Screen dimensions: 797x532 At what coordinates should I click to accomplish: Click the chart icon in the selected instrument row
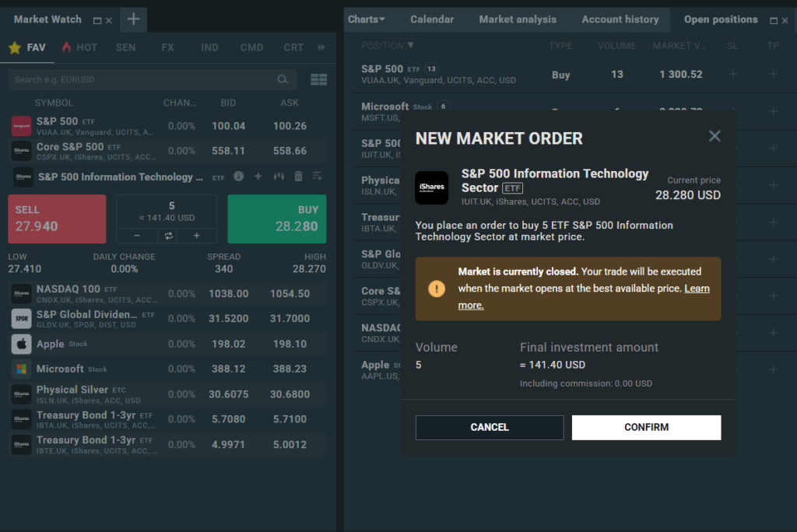[279, 177]
